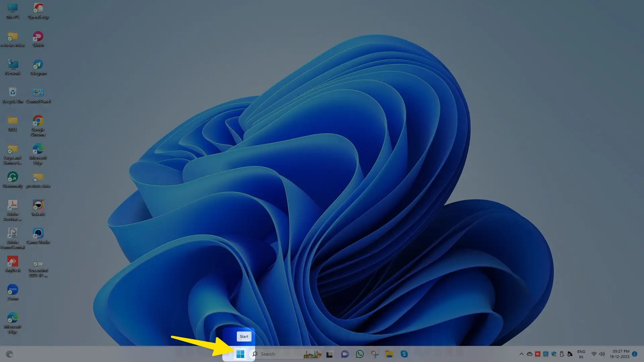Viewport: 644px width, 362px height.
Task: Click the OneDrive cloud tray icon
Action: (530, 354)
